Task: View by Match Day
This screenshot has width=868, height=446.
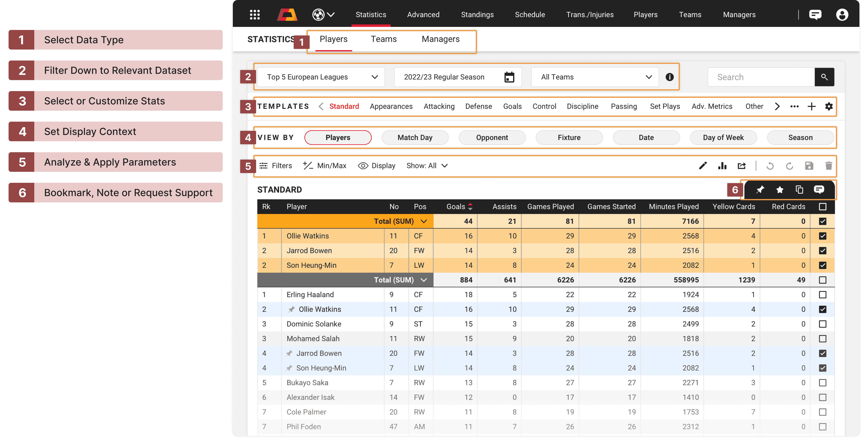Action: pos(415,137)
